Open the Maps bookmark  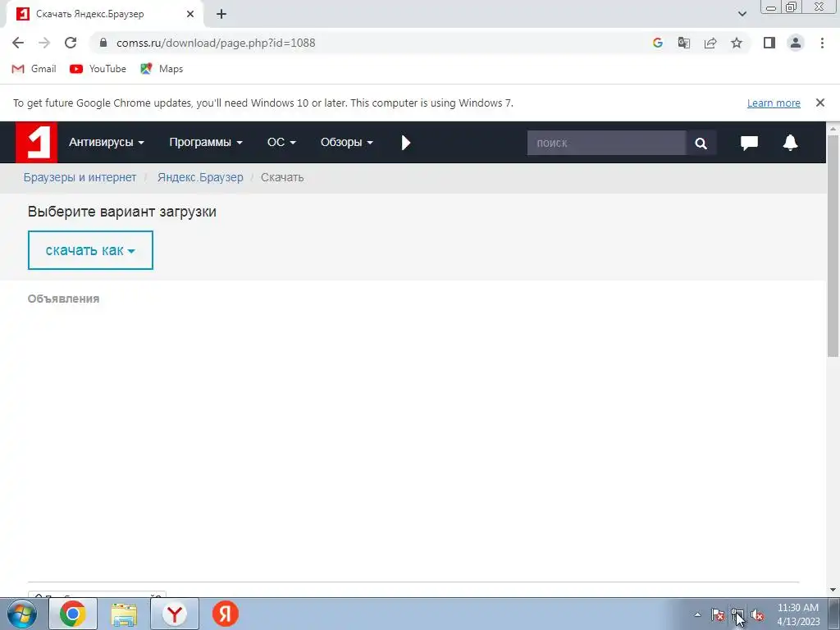coord(162,69)
